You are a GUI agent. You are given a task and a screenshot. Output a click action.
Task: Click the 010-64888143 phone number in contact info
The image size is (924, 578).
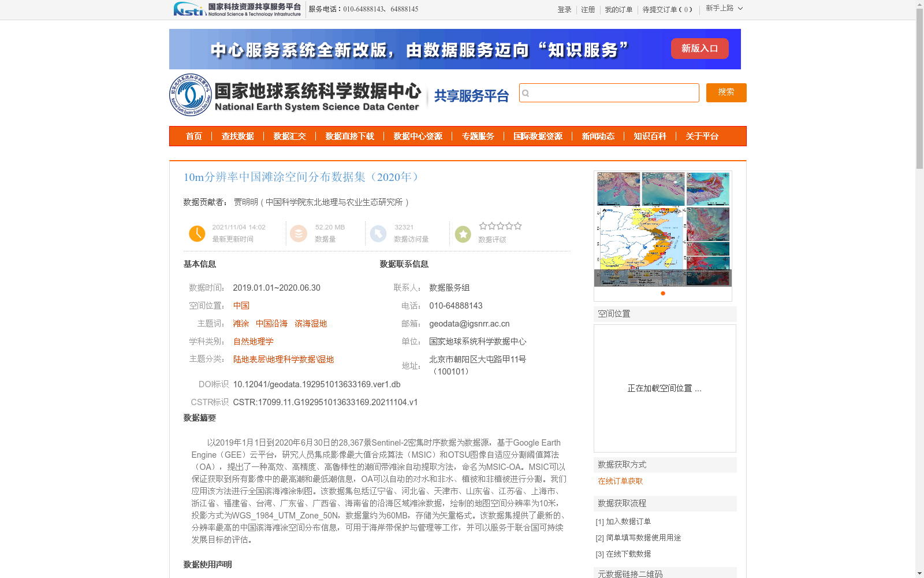456,306
